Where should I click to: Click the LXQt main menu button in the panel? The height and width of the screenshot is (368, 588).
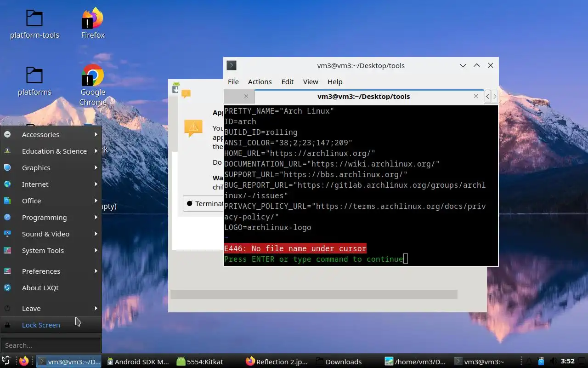click(x=6, y=362)
